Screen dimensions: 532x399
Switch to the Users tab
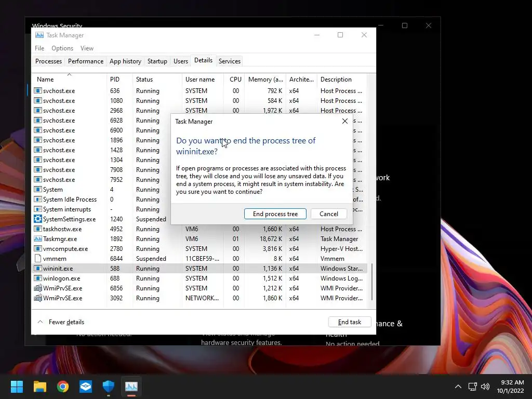click(180, 61)
